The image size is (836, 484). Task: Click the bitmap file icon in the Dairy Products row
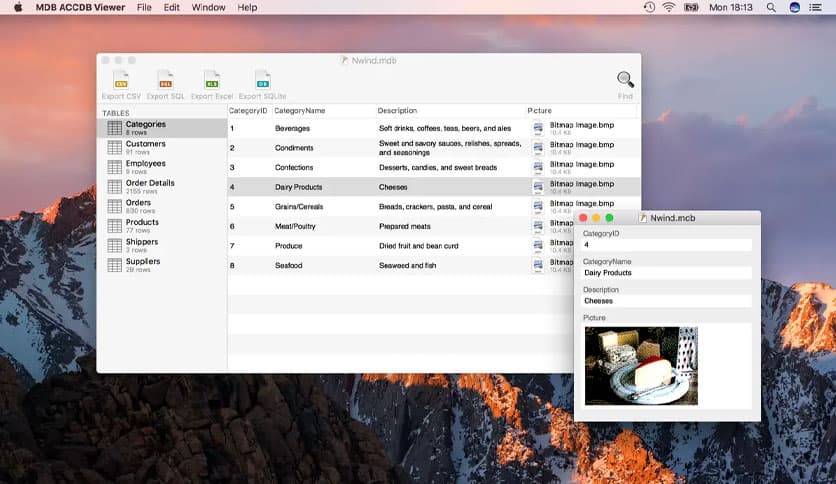(538, 187)
